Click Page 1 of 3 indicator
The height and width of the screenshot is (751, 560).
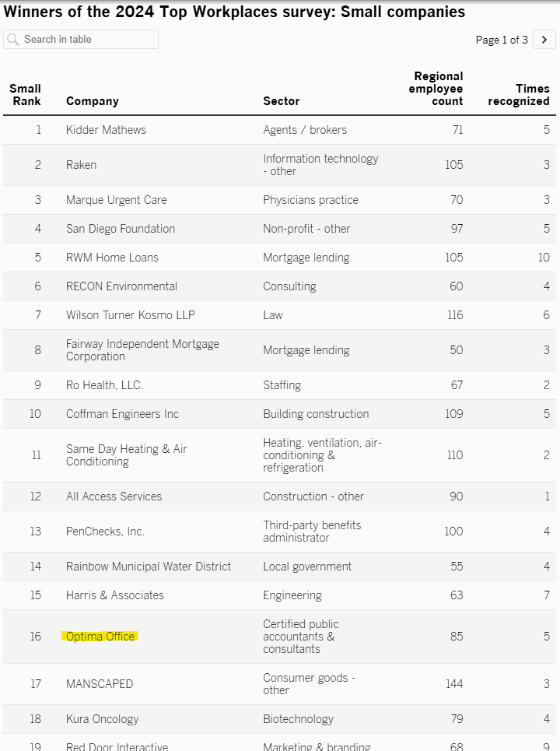tap(502, 40)
